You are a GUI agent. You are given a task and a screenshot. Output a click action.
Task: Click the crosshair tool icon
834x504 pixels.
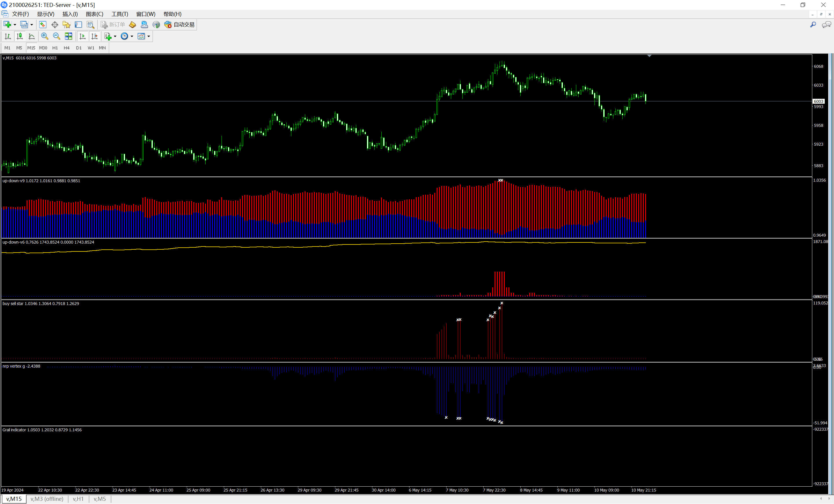click(54, 25)
